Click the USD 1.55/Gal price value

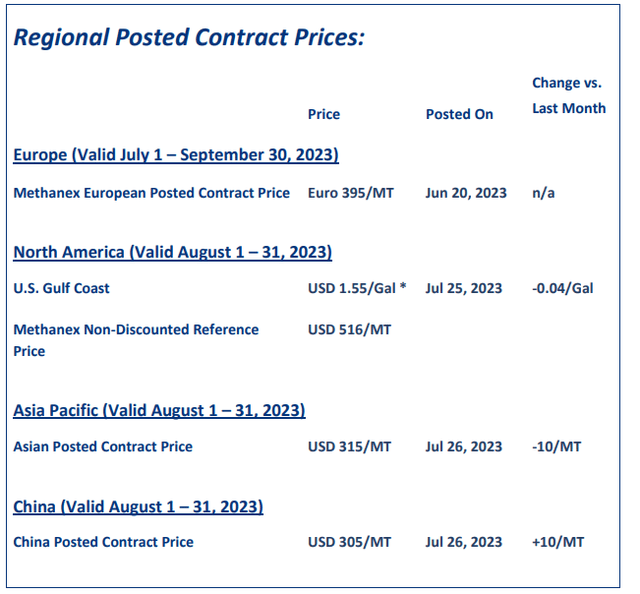coord(357,288)
